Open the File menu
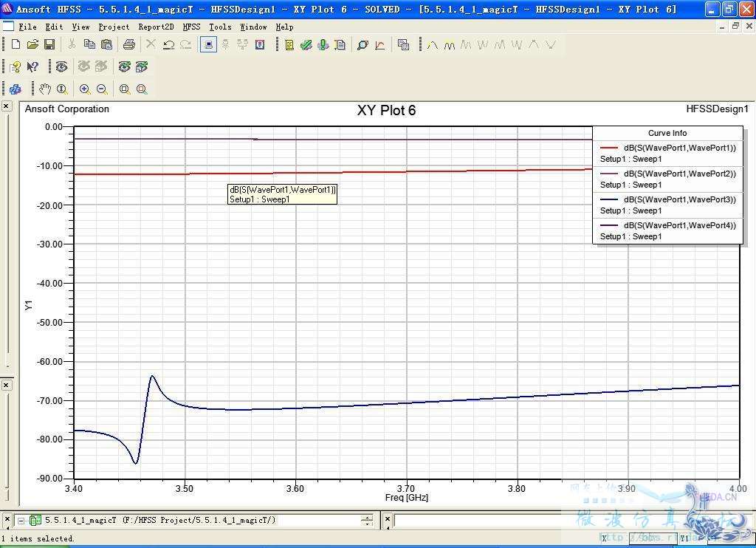Image resolution: width=756 pixels, height=548 pixels. 27,27
